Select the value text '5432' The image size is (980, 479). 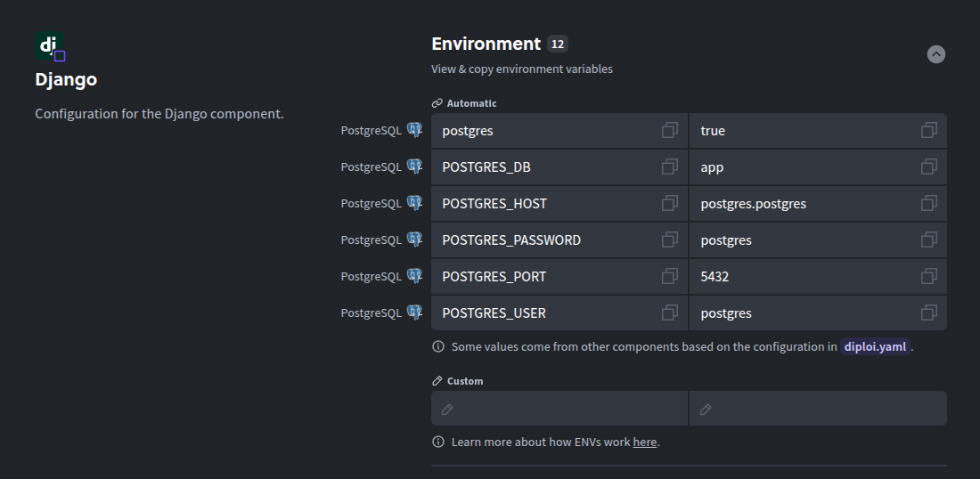pos(715,277)
